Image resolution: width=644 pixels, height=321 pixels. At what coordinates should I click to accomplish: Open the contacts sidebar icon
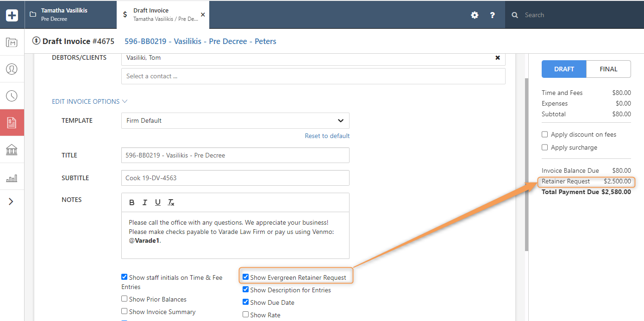click(x=12, y=69)
